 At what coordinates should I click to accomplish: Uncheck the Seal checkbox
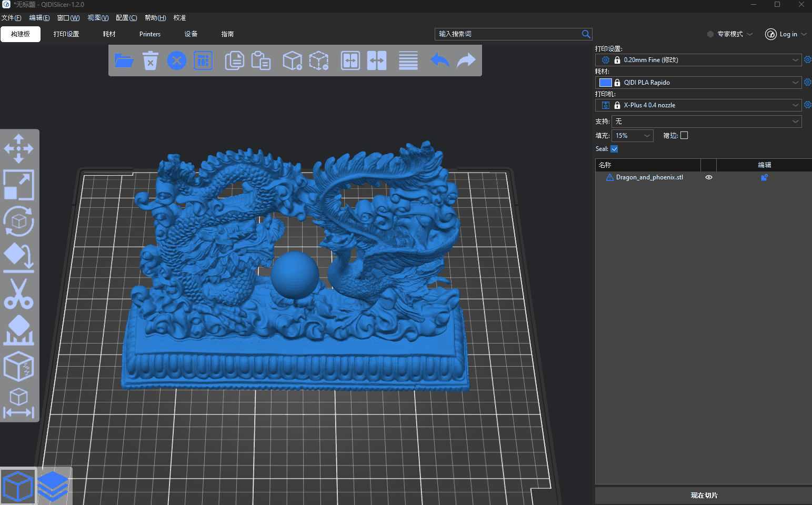tap(614, 149)
